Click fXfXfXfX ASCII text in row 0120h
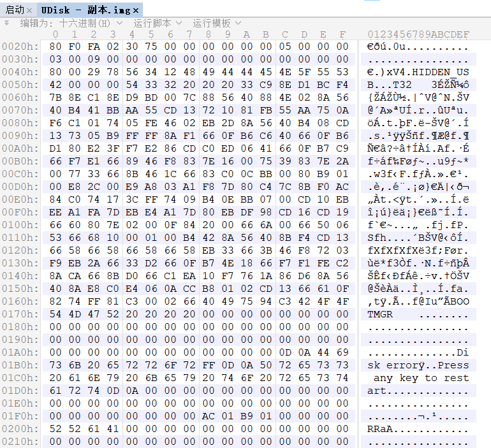491x448 pixels. point(393,250)
